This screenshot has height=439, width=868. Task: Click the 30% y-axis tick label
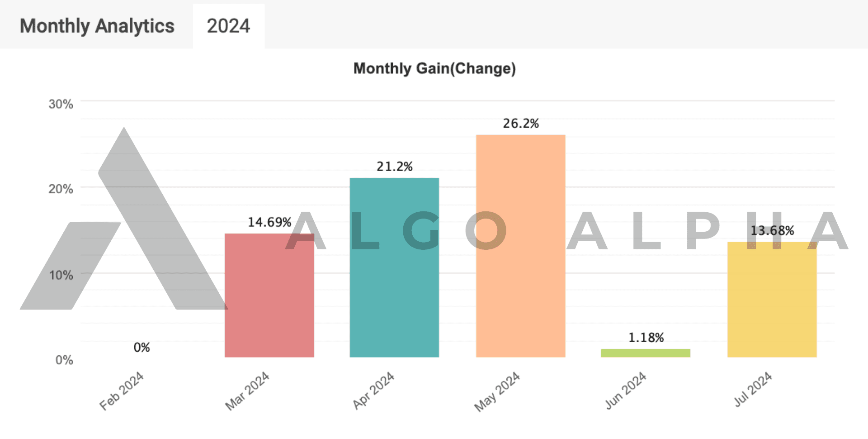pos(60,104)
